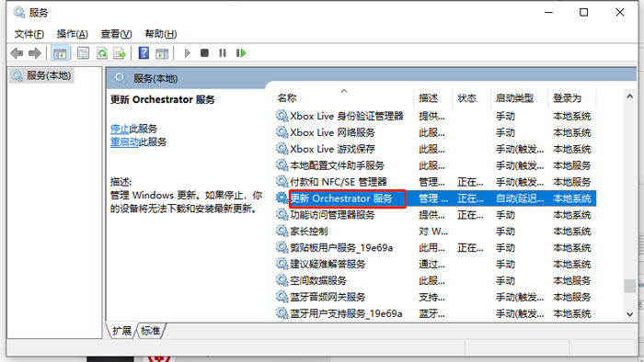Image resolution: width=644 pixels, height=362 pixels.
Task: Select the 蓝牙用户支持服务_19e69a service name
Action: coord(346,313)
